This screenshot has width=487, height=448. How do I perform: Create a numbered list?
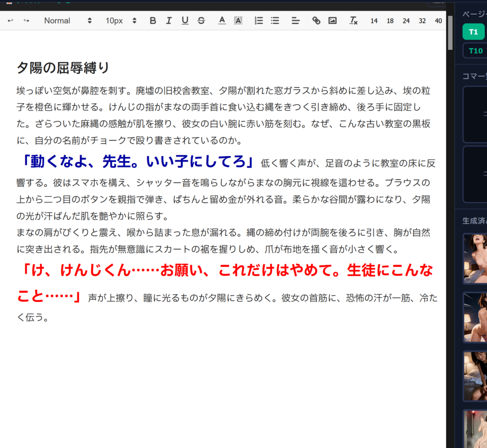click(x=259, y=20)
